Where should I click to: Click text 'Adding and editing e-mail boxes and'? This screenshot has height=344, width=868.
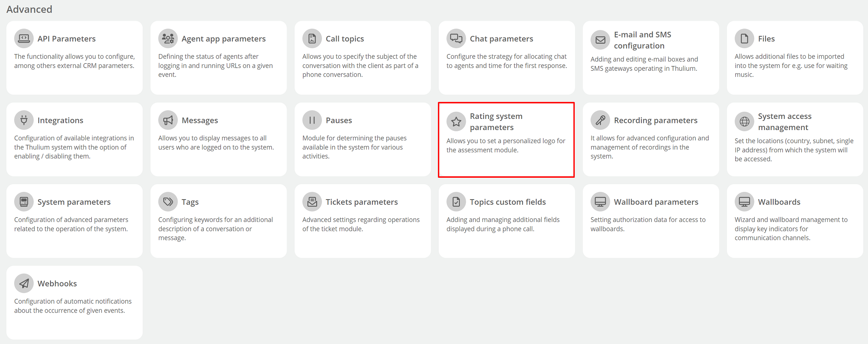644,59
